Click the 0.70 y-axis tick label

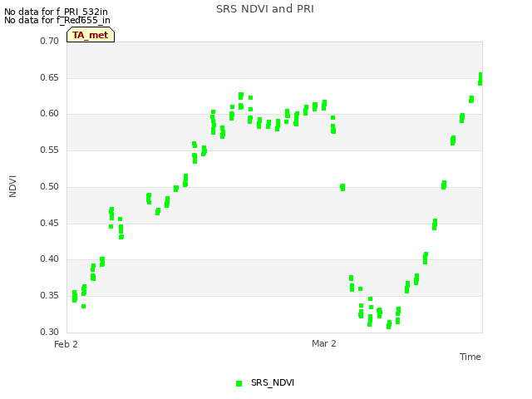tap(50, 41)
